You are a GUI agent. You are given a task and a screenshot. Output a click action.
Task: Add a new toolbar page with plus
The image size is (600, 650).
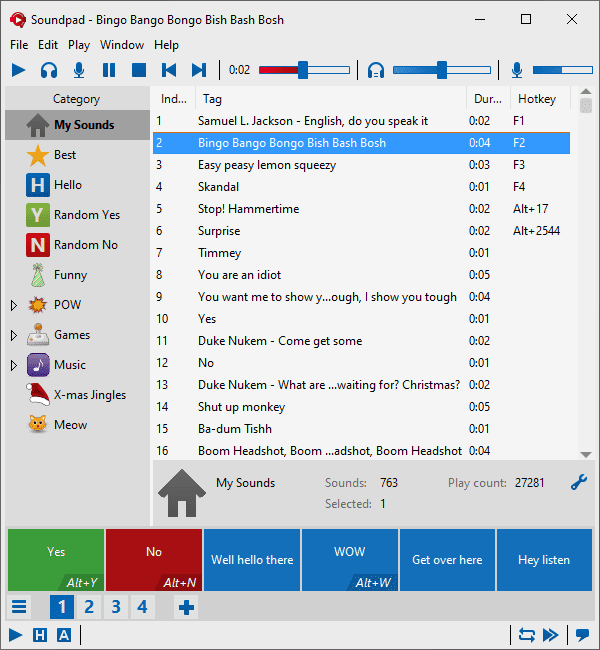tap(186, 607)
